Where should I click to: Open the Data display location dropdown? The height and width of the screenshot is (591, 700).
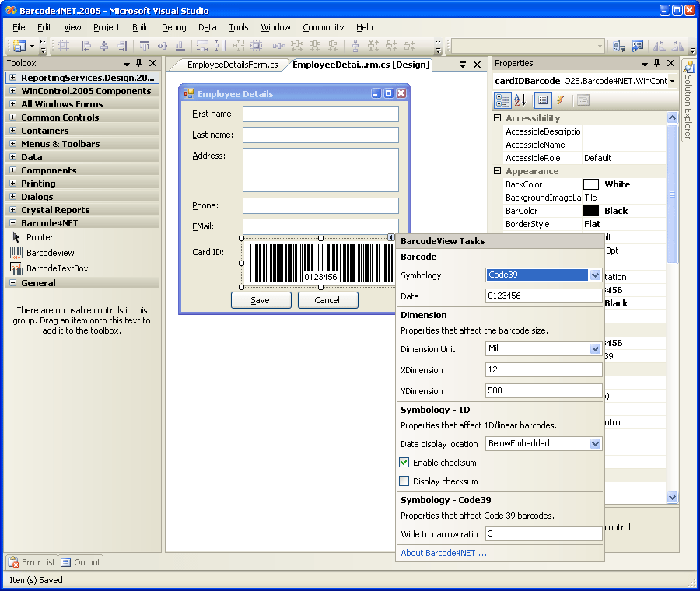(x=595, y=443)
